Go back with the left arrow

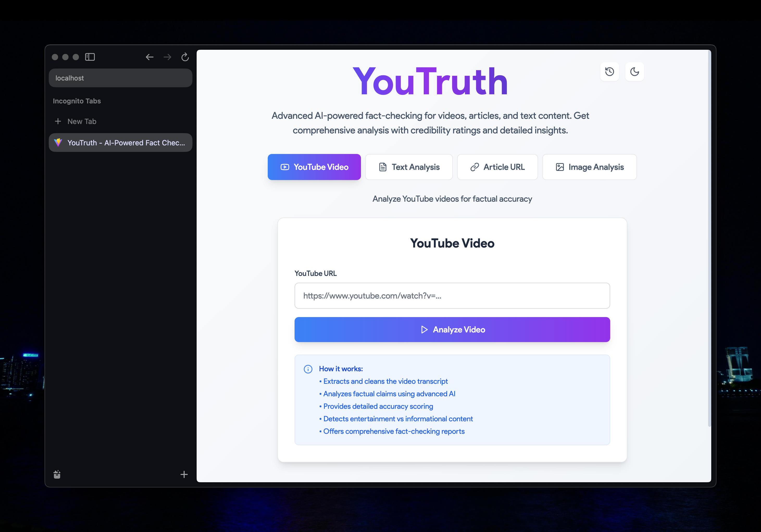tap(149, 57)
